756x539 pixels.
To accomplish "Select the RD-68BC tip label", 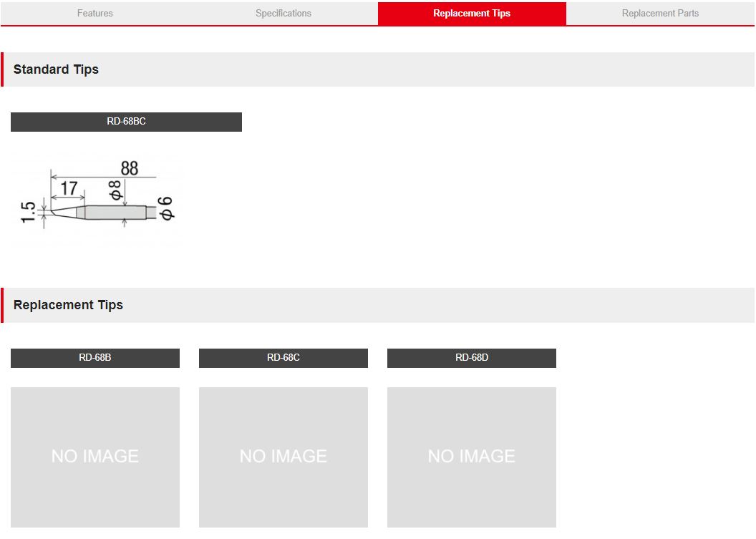I will coord(126,122).
